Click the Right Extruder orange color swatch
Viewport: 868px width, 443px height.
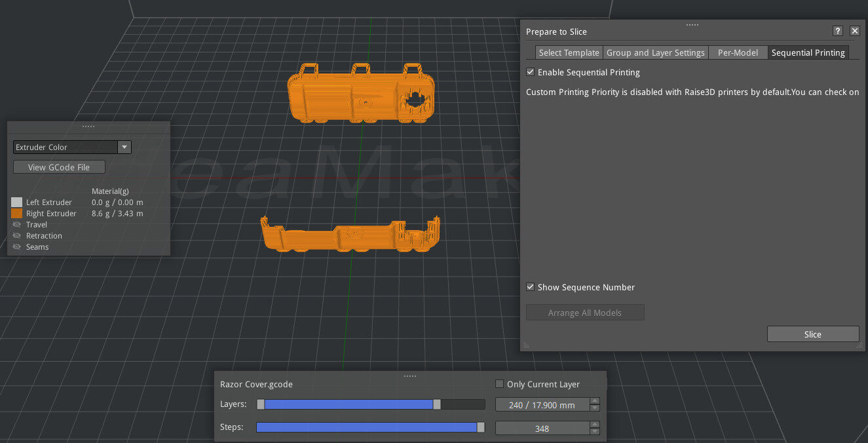tap(17, 214)
